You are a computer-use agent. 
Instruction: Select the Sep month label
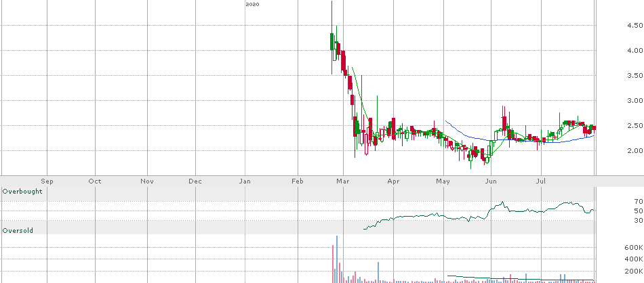pos(47,181)
